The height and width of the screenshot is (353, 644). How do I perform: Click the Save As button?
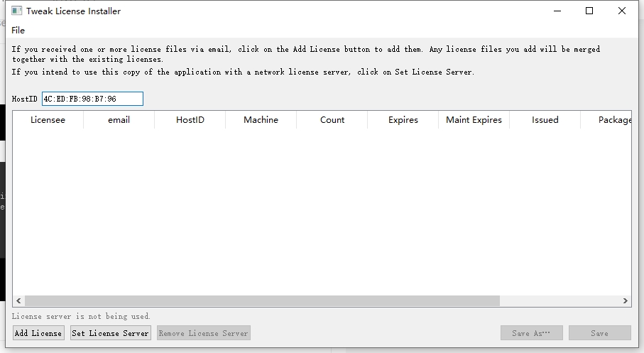(x=532, y=333)
